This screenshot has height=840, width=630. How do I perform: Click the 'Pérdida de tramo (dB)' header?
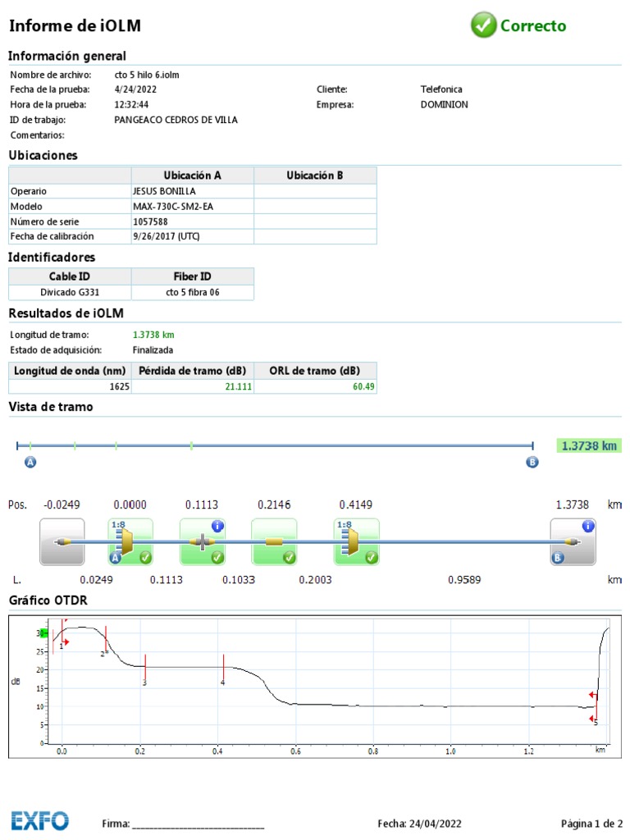pyautogui.click(x=192, y=371)
